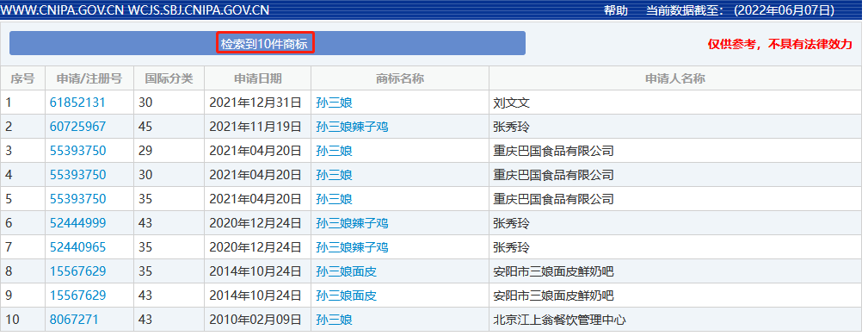Screen dimensions: 868x336
Task: Select applicant 安阳市三娘面皮鲜奶吧 in row 9
Action: 553,296
